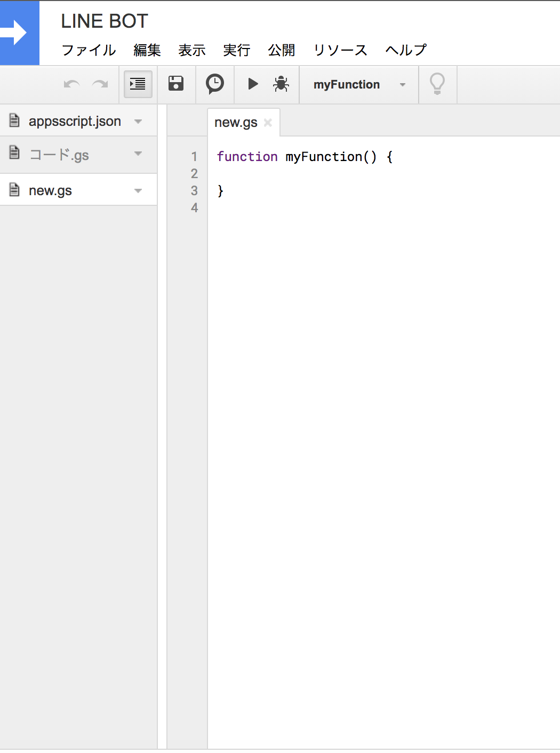Open the myFunction function selector dropdown
Image resolution: width=560 pixels, height=753 pixels.
pyautogui.click(x=358, y=84)
